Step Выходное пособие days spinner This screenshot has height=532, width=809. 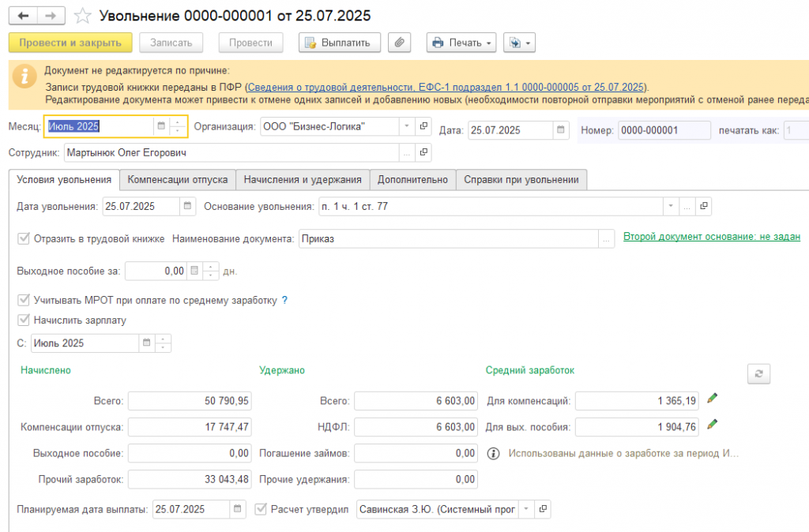coord(210,271)
